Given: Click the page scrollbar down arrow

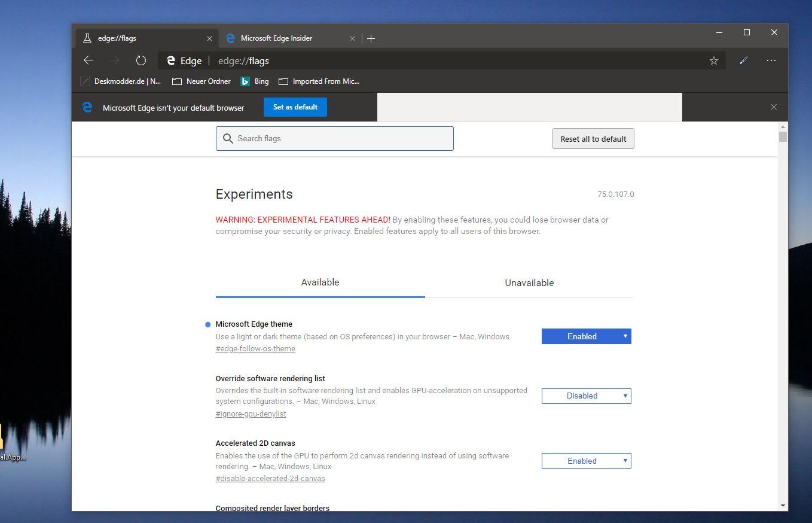Looking at the screenshot, I should click(783, 506).
